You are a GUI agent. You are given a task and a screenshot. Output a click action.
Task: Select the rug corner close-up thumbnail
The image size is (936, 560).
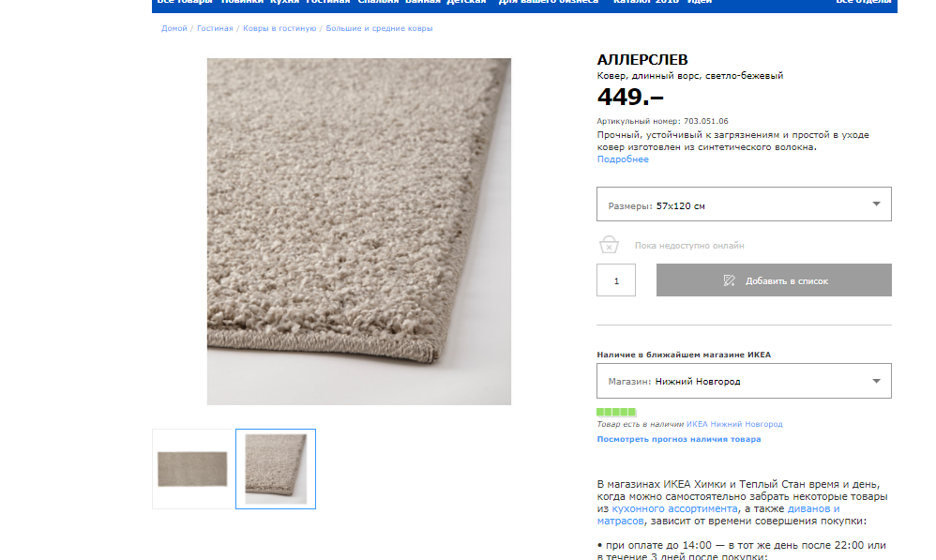276,469
